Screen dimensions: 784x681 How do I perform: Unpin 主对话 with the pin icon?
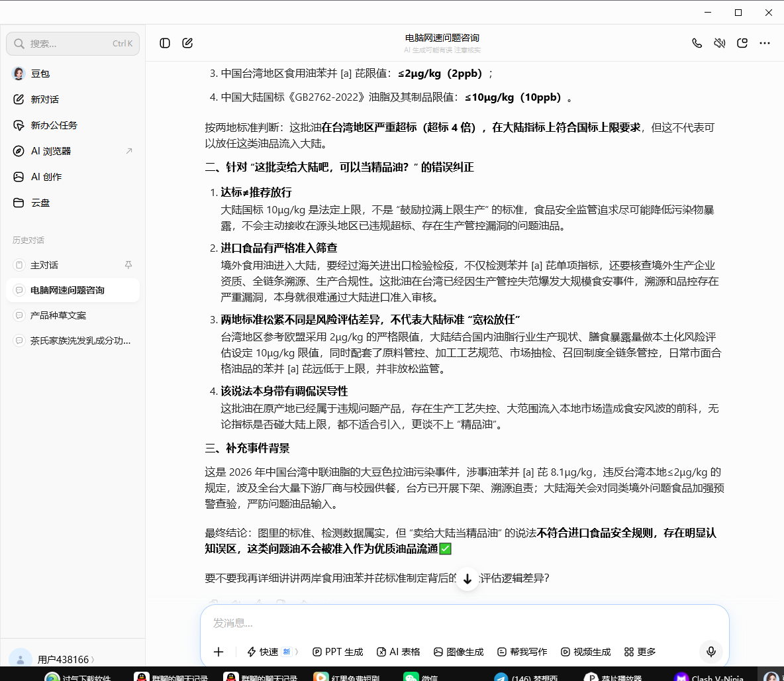(x=128, y=265)
